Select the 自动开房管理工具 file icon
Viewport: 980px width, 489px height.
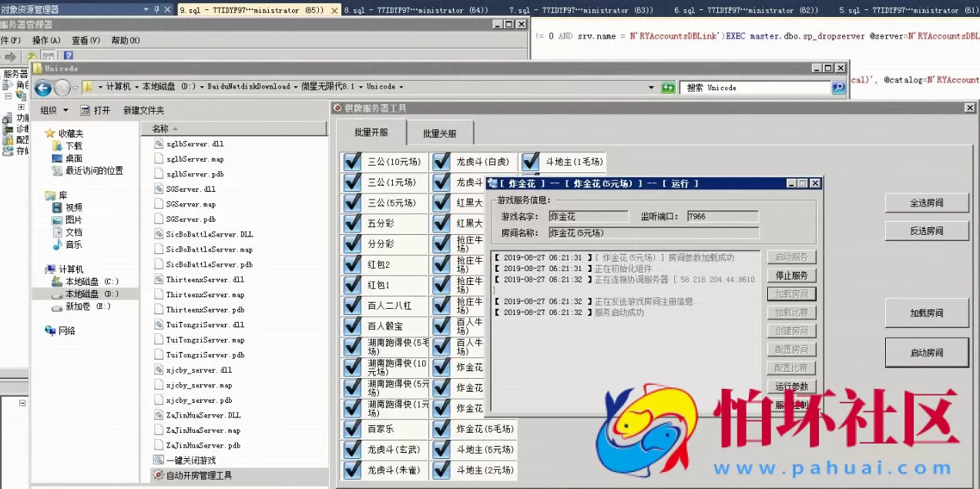point(159,475)
